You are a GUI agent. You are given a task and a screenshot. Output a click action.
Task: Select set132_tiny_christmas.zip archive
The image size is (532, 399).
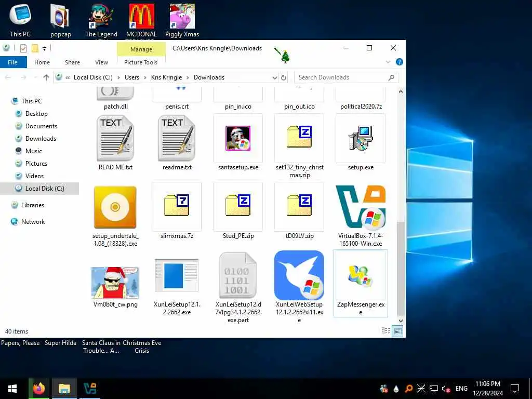[x=299, y=137]
